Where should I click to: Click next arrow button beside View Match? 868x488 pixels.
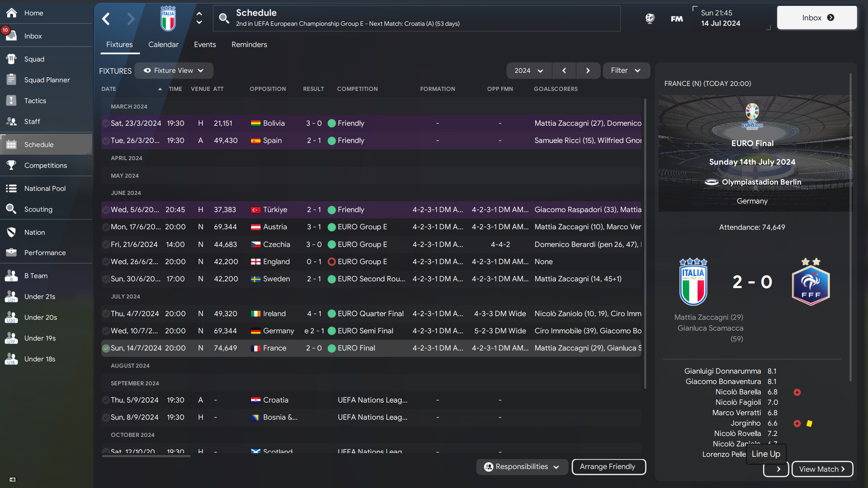coord(776,469)
